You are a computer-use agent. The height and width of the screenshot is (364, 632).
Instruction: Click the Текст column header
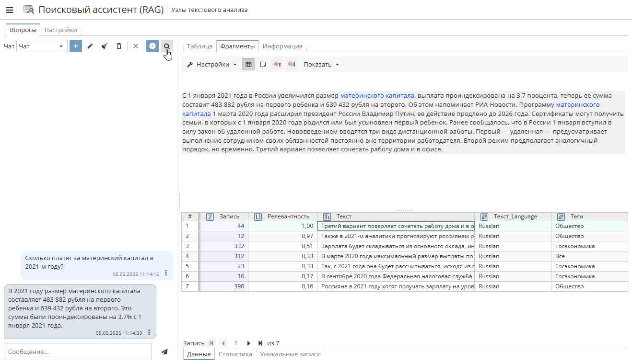(396, 216)
